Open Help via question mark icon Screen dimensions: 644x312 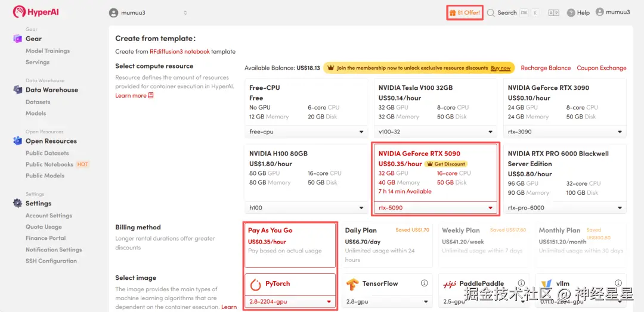pos(571,13)
